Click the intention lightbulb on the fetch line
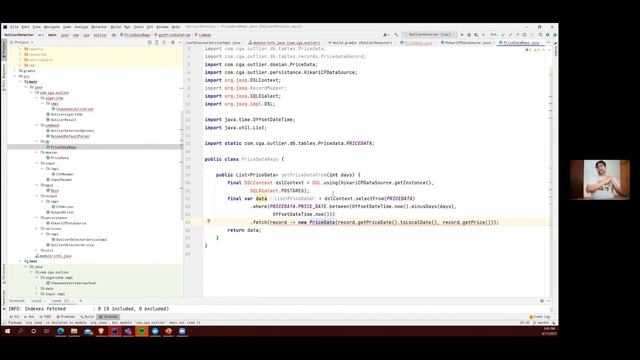640x360 pixels. pos(209,222)
